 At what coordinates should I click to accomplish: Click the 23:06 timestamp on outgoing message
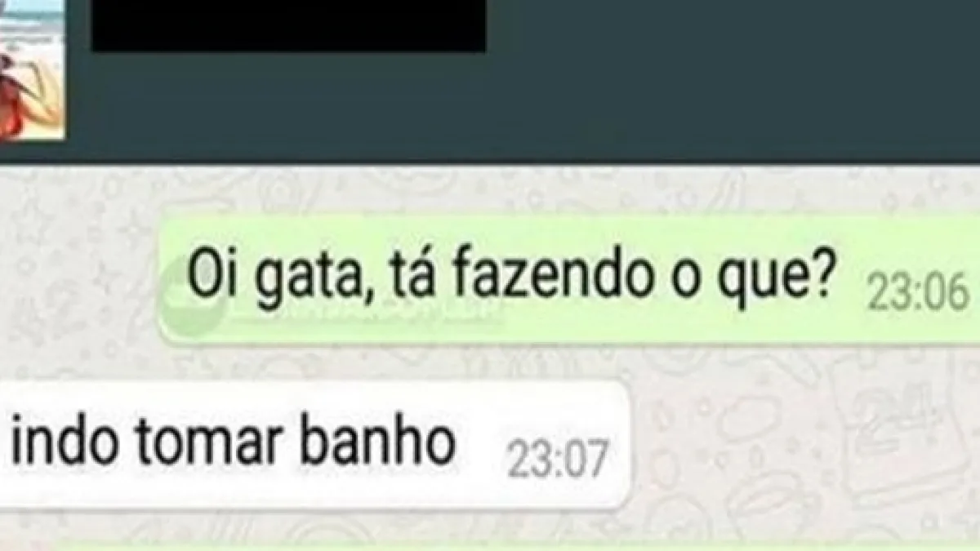pos(918,292)
